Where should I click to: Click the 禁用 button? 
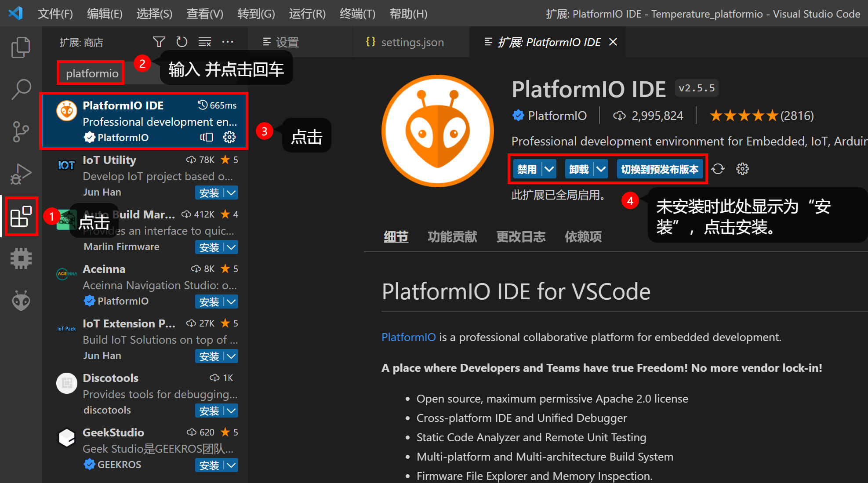527,169
